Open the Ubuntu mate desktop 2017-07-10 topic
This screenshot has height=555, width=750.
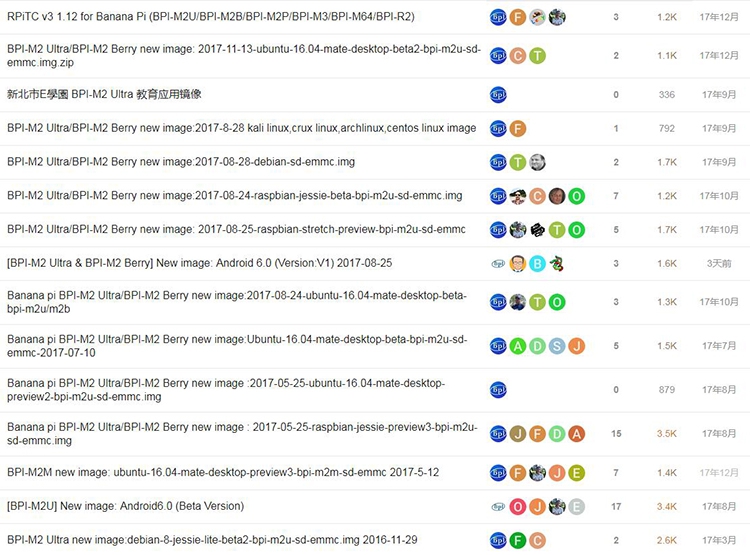[237, 346]
